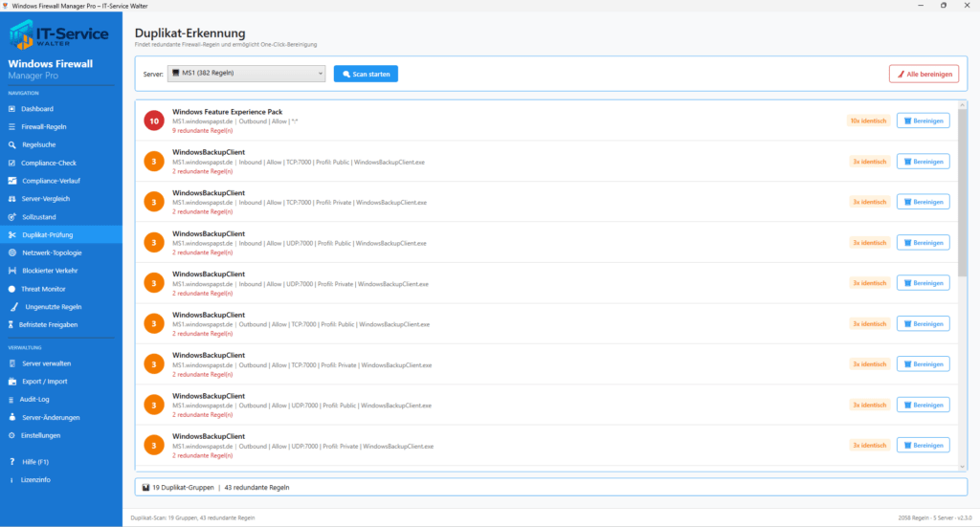The width and height of the screenshot is (980, 527).
Task: Click Bereinigen for Outbound UDP:7000 Public rule
Action: click(924, 406)
